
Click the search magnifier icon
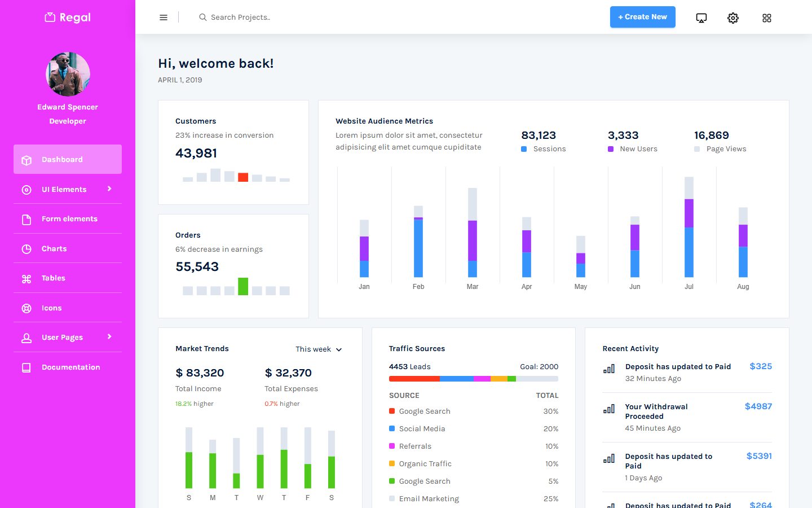coord(202,17)
